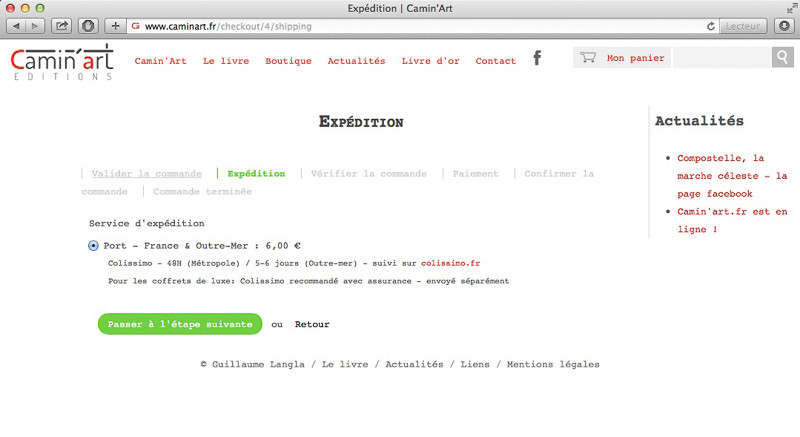Go back to Valider la commande step
Image resolution: width=800 pixels, height=437 pixels.
146,174
